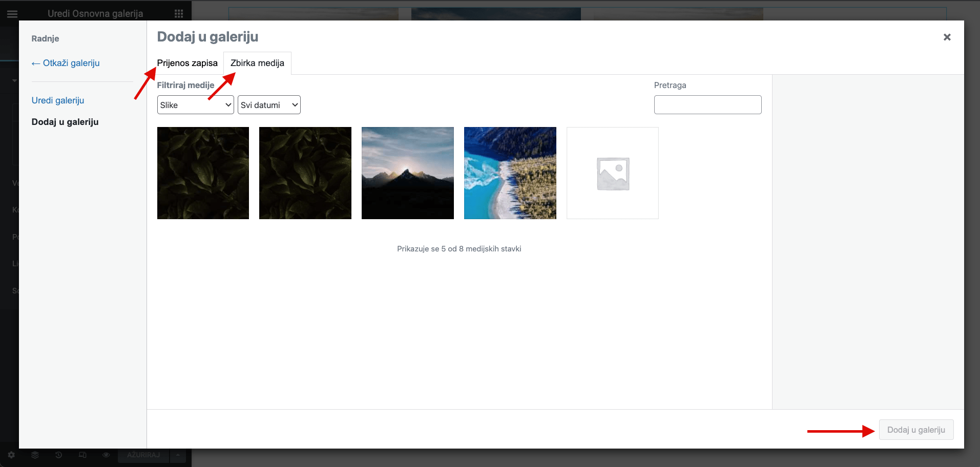
Task: Select the Zbirka medija tab
Action: (x=257, y=63)
